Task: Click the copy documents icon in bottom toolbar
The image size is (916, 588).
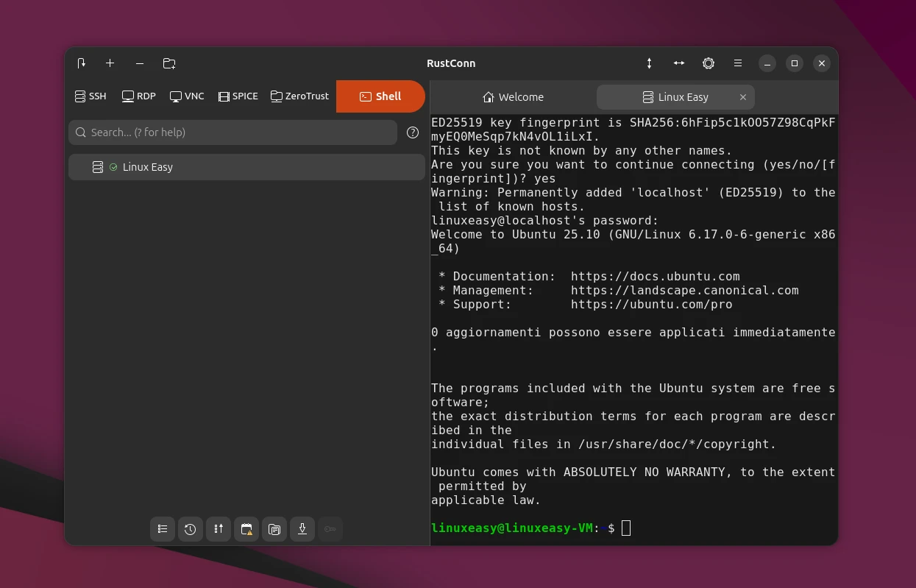Action: (274, 529)
